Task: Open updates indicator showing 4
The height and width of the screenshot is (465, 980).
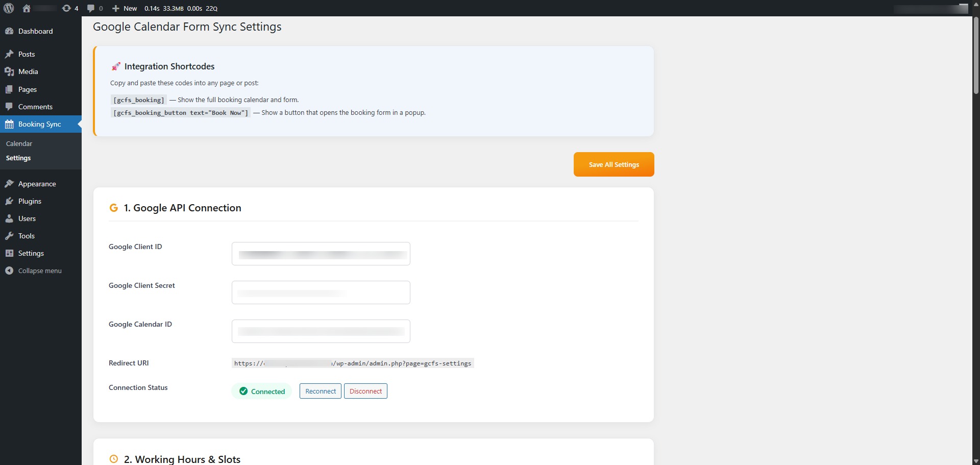Action: (70, 8)
